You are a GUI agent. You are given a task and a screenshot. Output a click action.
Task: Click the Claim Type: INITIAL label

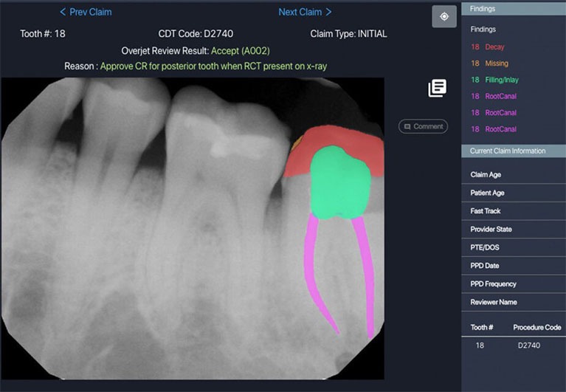pos(348,34)
